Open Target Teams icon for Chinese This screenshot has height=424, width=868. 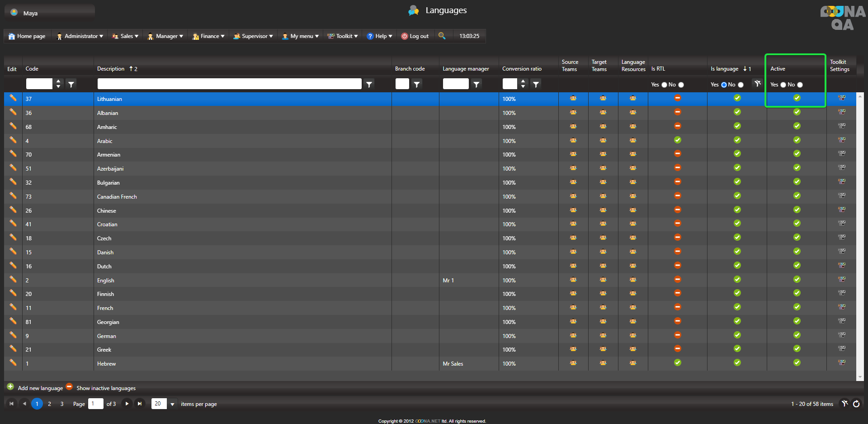(603, 210)
